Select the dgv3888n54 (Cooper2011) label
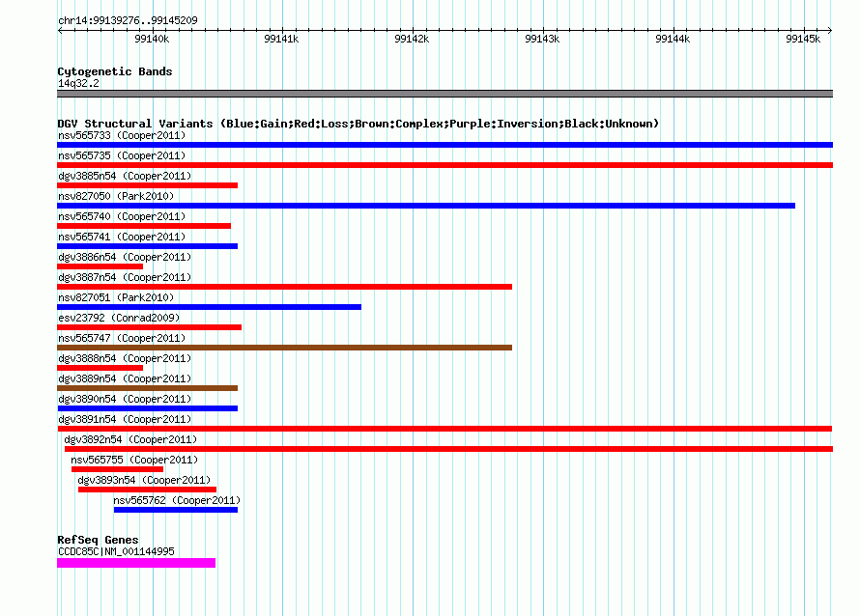 tap(125, 358)
